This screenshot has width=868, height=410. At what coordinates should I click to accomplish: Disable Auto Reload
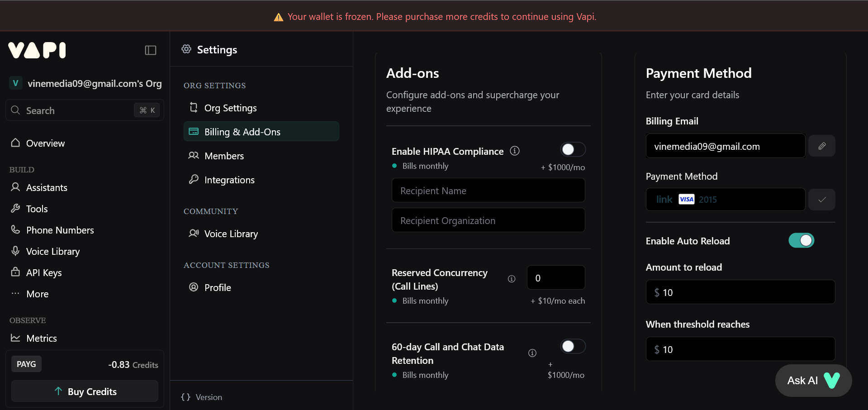click(x=801, y=240)
